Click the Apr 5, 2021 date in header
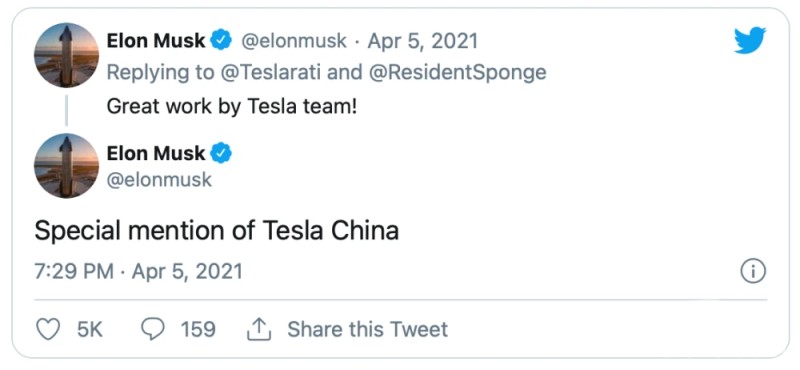The image size is (800, 370). click(422, 41)
